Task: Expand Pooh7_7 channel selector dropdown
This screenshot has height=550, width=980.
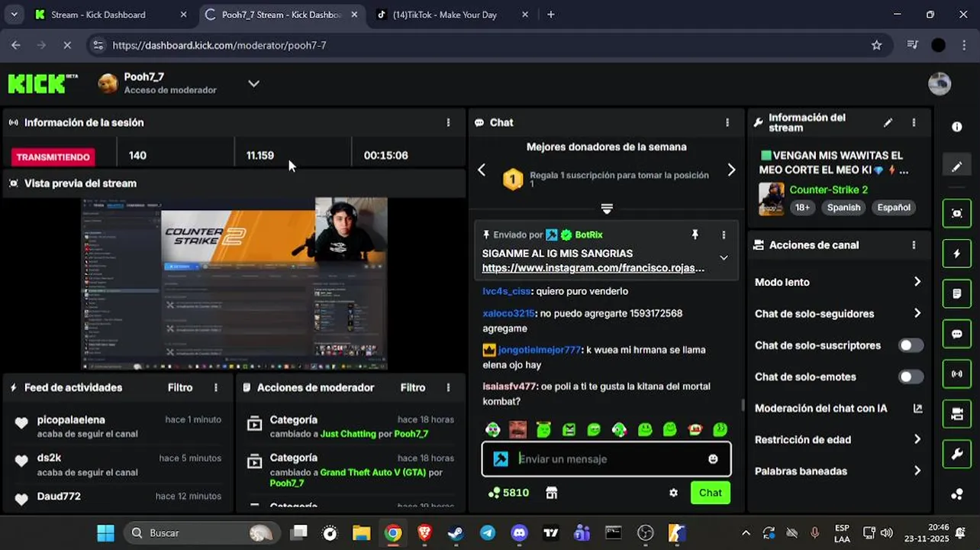Action: [253, 83]
